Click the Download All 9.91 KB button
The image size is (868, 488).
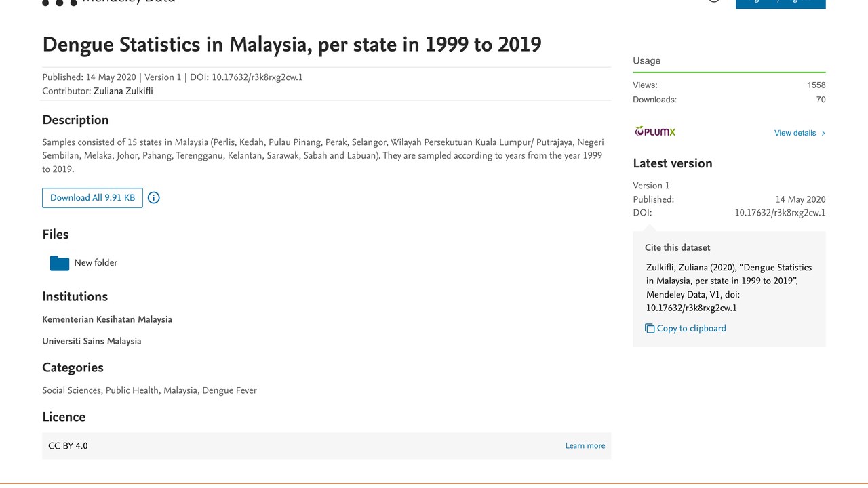pos(92,198)
